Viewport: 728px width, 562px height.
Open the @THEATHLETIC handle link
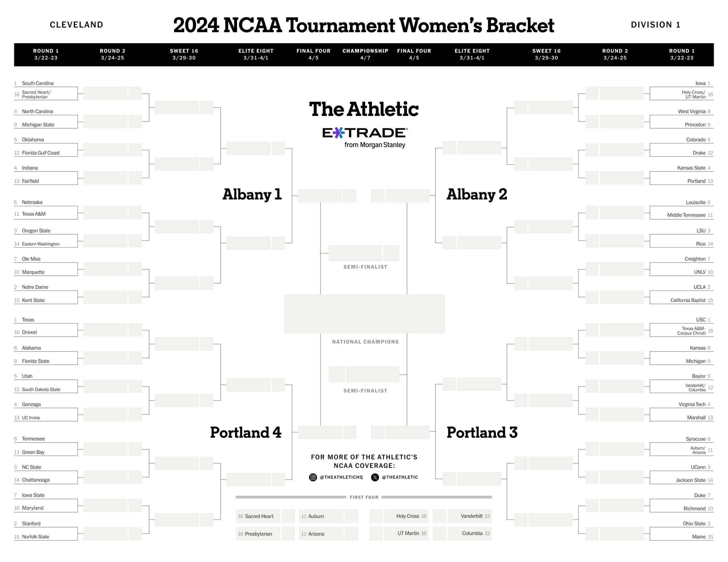(x=400, y=477)
